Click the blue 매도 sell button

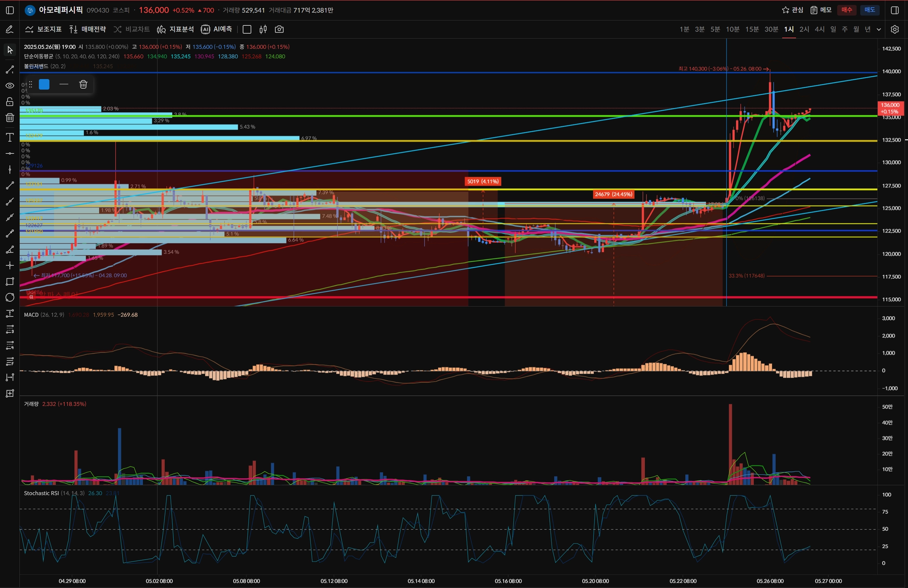(x=870, y=10)
